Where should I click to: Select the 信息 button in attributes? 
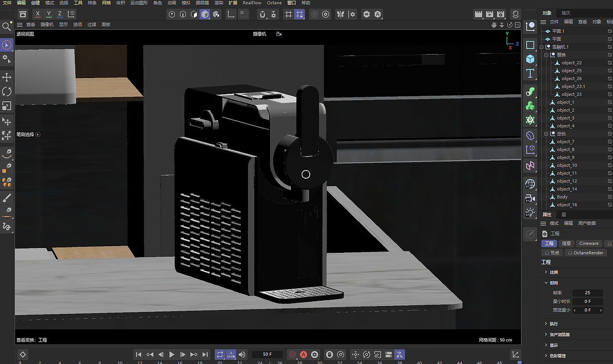click(x=567, y=243)
